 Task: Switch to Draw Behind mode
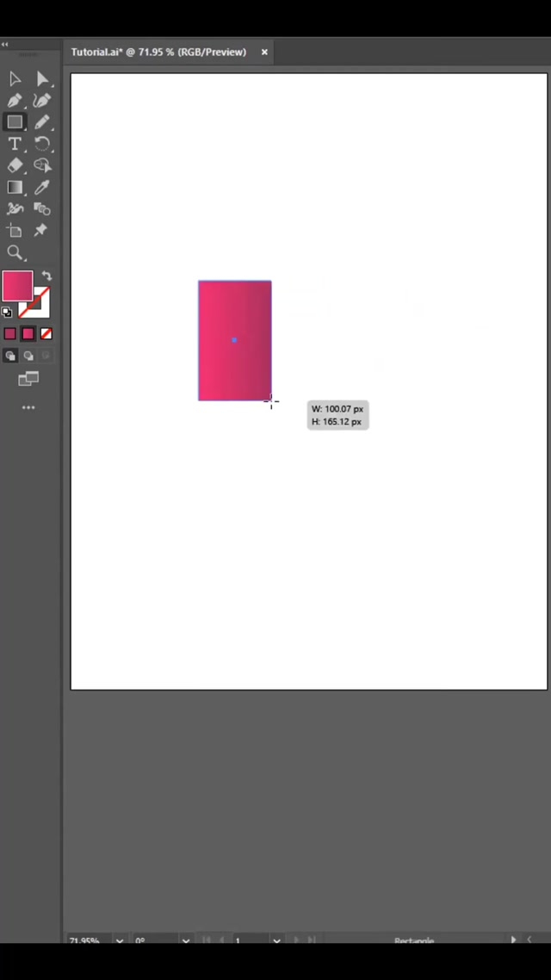(28, 356)
